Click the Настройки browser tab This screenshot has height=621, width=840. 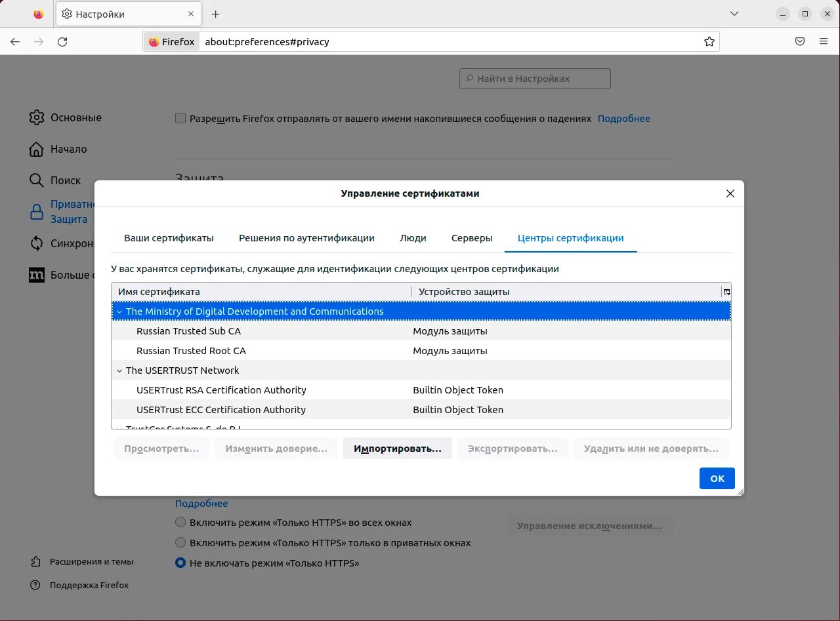click(x=128, y=14)
